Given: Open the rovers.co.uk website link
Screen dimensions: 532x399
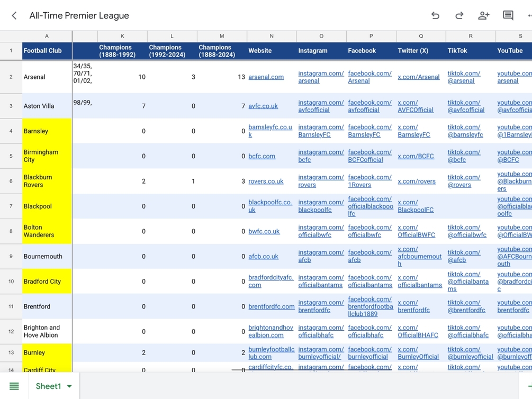Looking at the screenshot, I should tap(266, 182).
